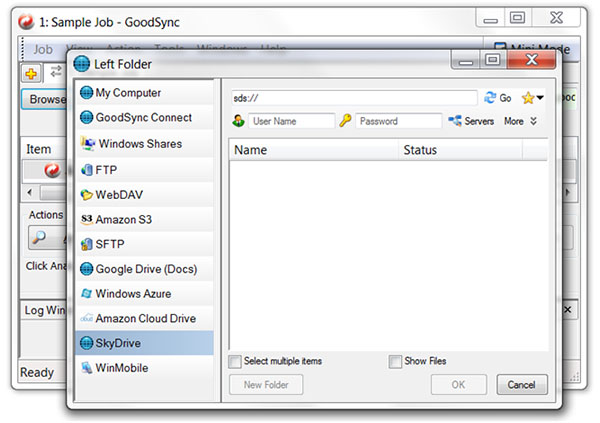Click the FTP server icon

(87, 170)
